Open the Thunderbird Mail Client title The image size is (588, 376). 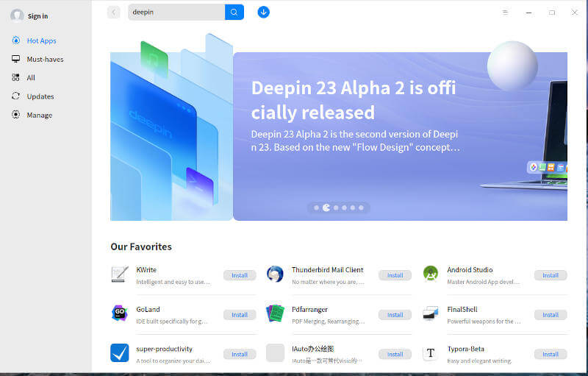tap(327, 270)
